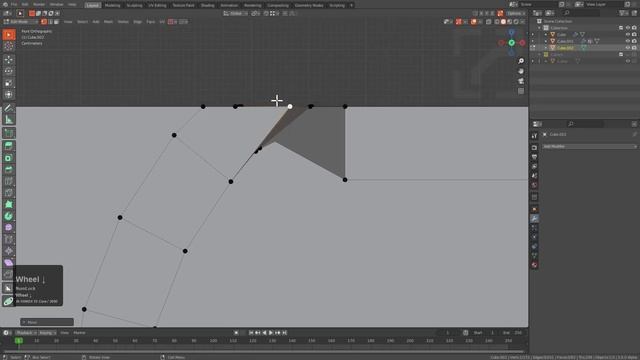Enable vertex select mode

[x=44, y=22]
